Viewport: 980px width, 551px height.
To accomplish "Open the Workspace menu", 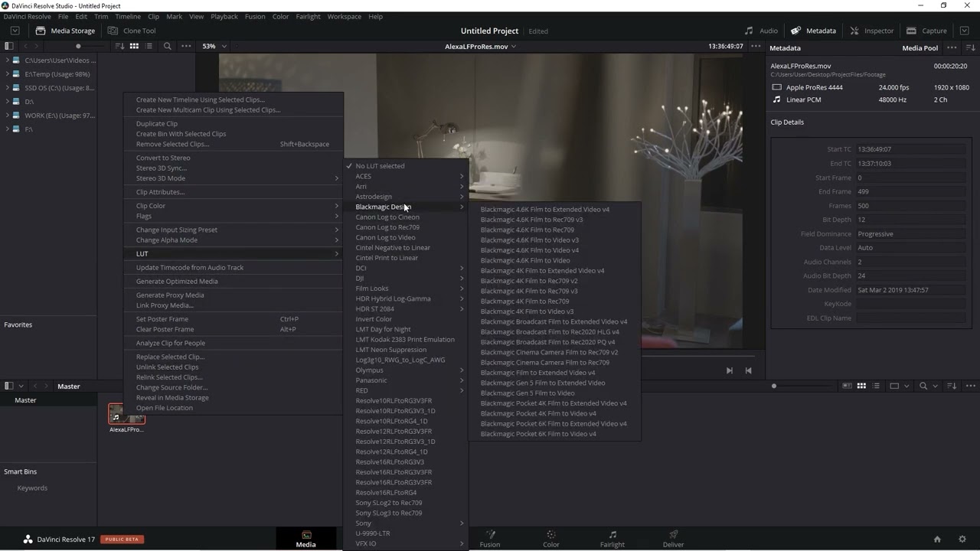I will pos(344,16).
